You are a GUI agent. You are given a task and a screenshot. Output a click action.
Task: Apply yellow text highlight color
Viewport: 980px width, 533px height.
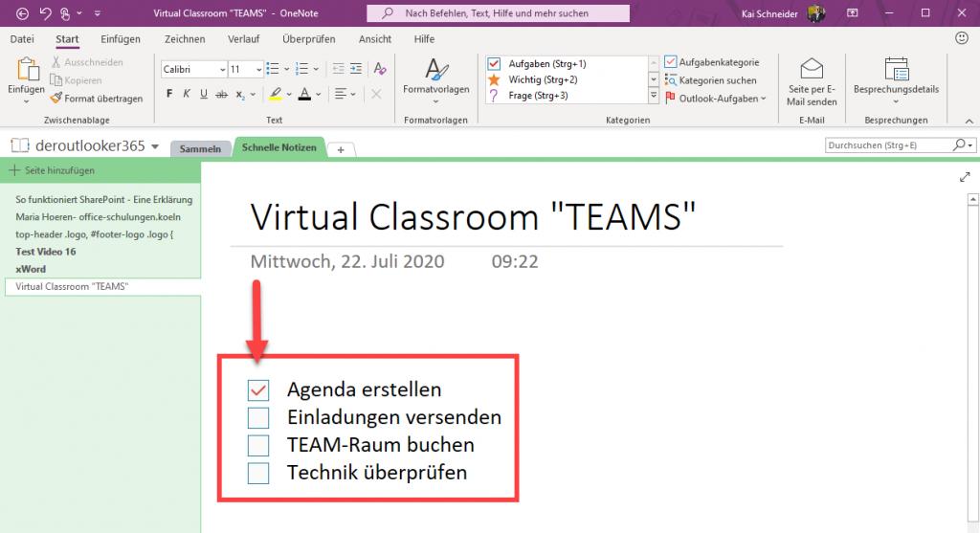tap(275, 95)
